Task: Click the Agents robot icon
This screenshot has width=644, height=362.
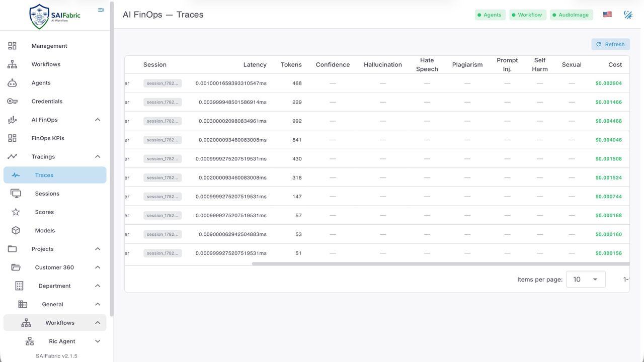Action: 12,83
